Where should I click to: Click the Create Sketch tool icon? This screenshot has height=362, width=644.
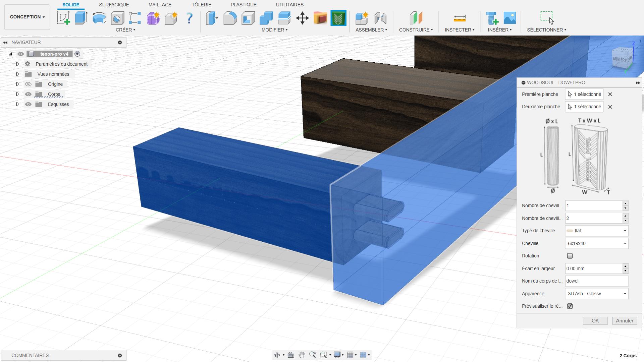(x=63, y=18)
